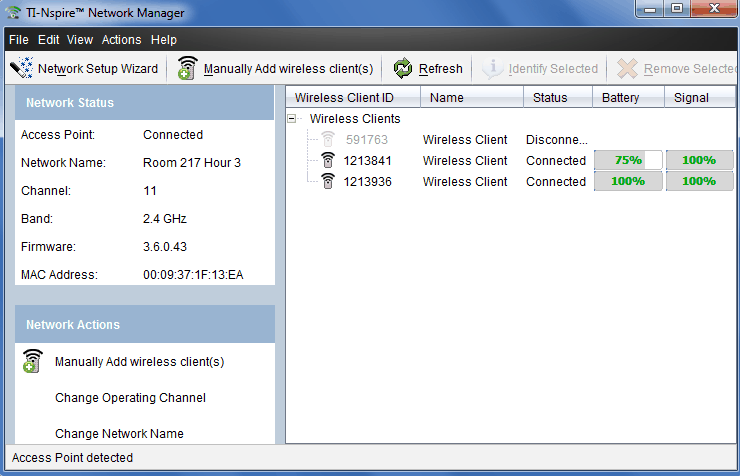Click the Manually Add wireless client toolbar icon
The width and height of the screenshot is (740, 476).
187,69
